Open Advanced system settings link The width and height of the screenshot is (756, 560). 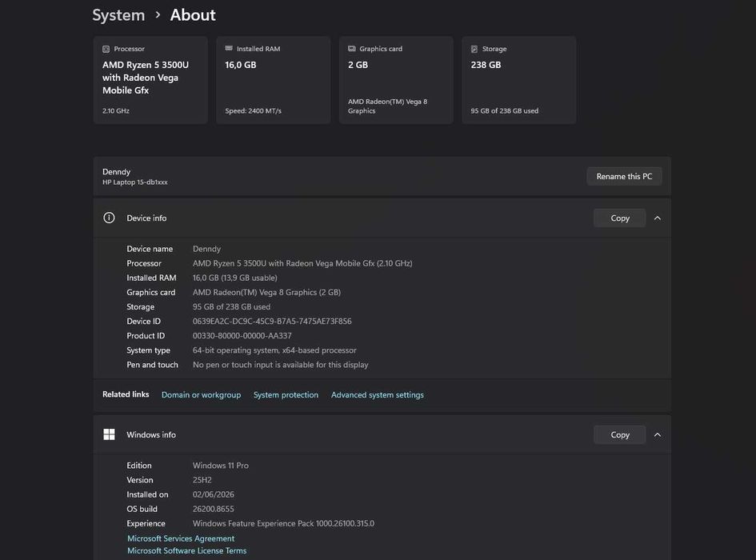[378, 394]
